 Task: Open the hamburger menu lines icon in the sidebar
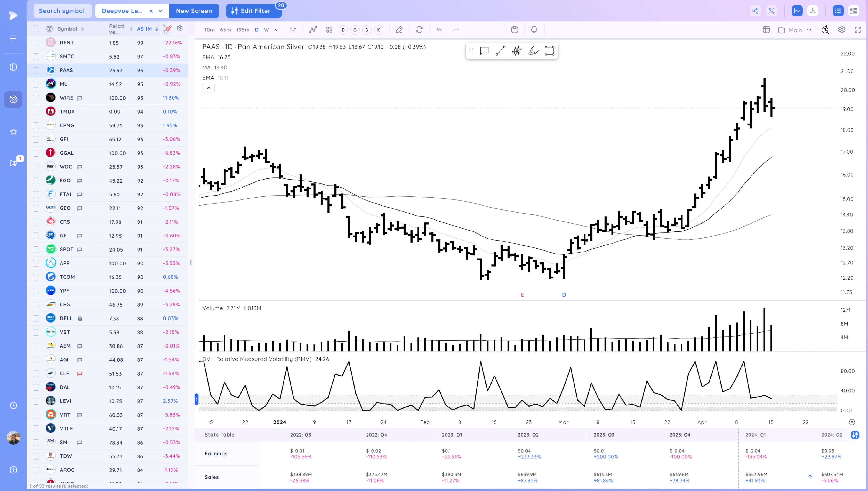[x=13, y=38]
